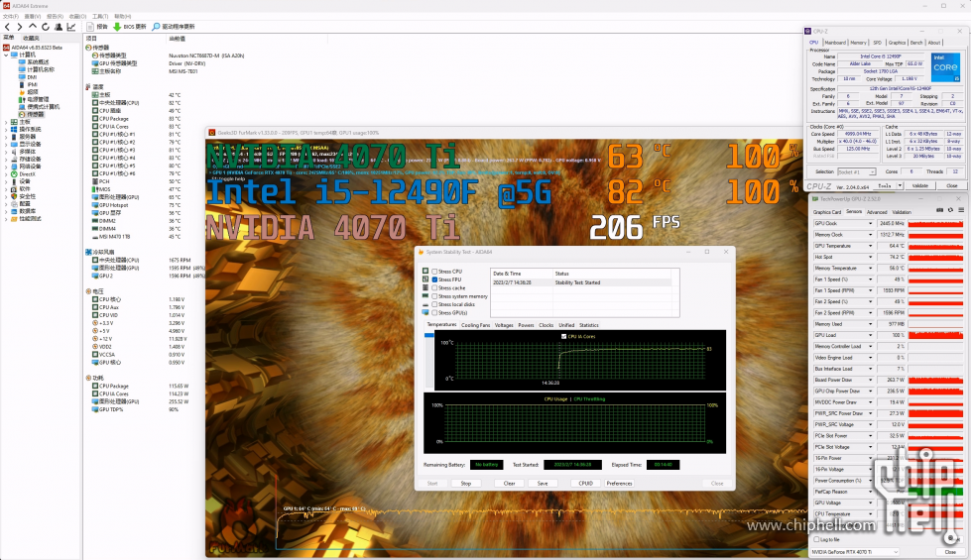Click blue slider beside temperature graph
Screen dimensions: 971x560
click(x=428, y=335)
